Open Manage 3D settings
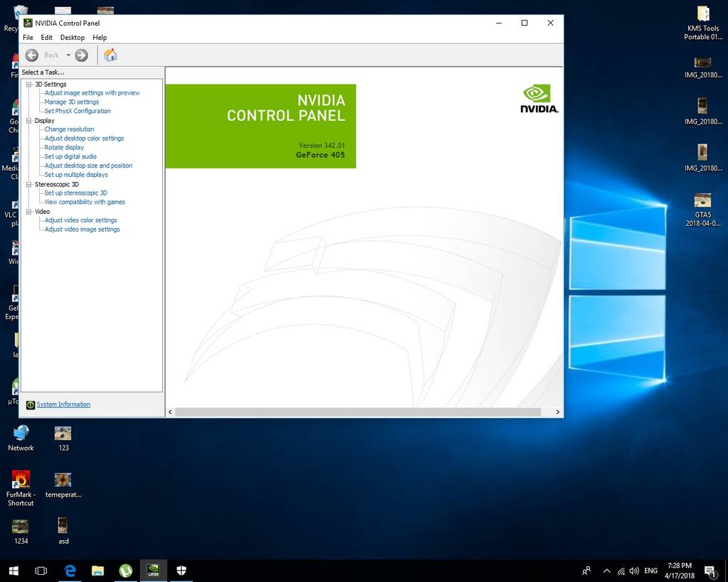728x582 pixels. 72,102
